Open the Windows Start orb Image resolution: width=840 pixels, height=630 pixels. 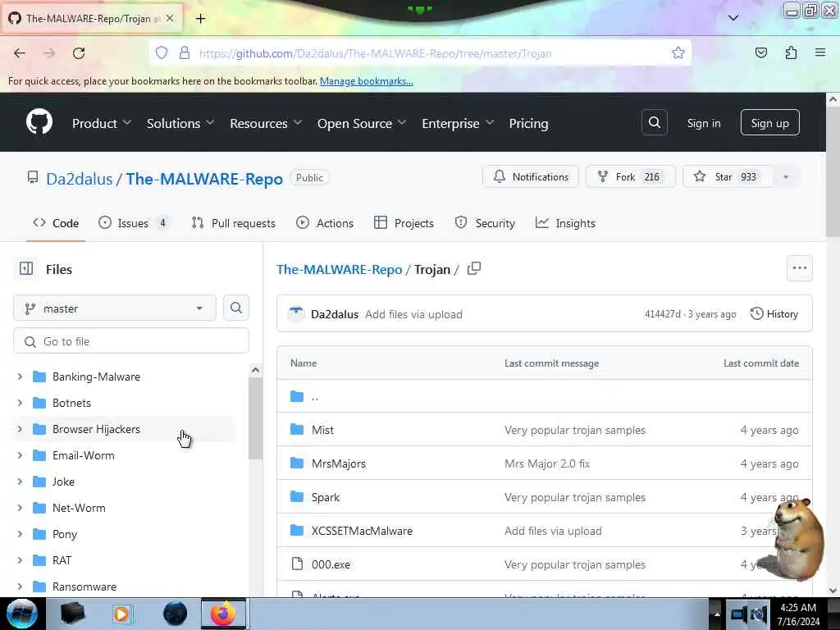pyautogui.click(x=21, y=614)
